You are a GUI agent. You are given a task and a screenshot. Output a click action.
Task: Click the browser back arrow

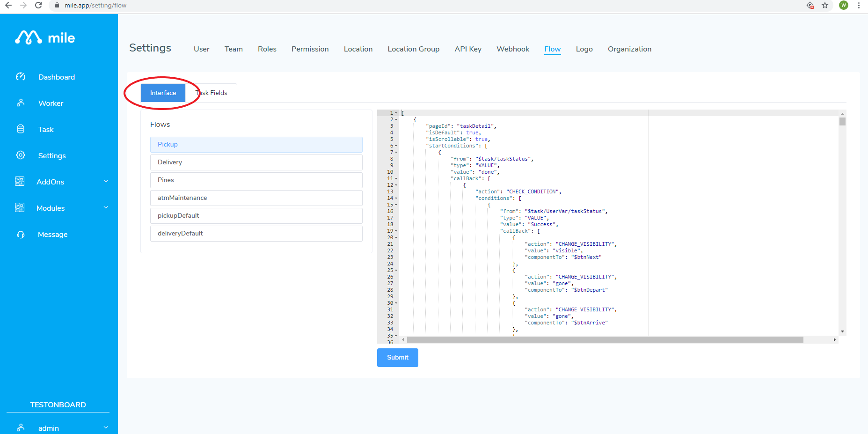8,5
